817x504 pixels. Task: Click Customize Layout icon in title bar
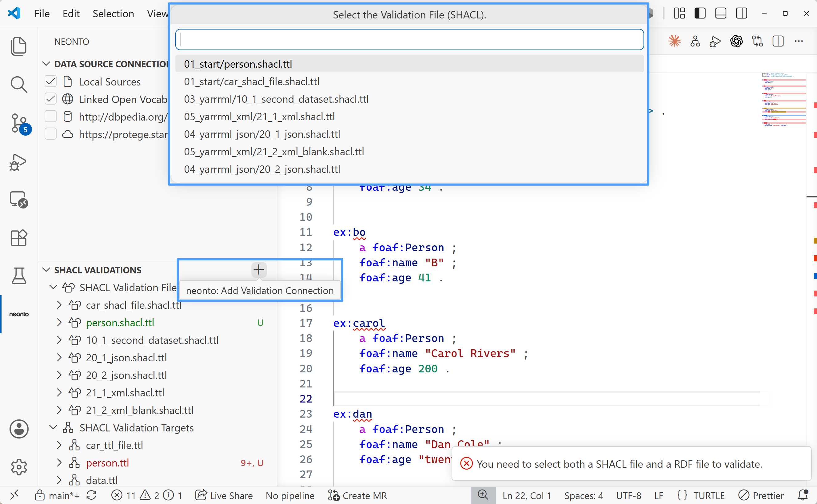(679, 13)
